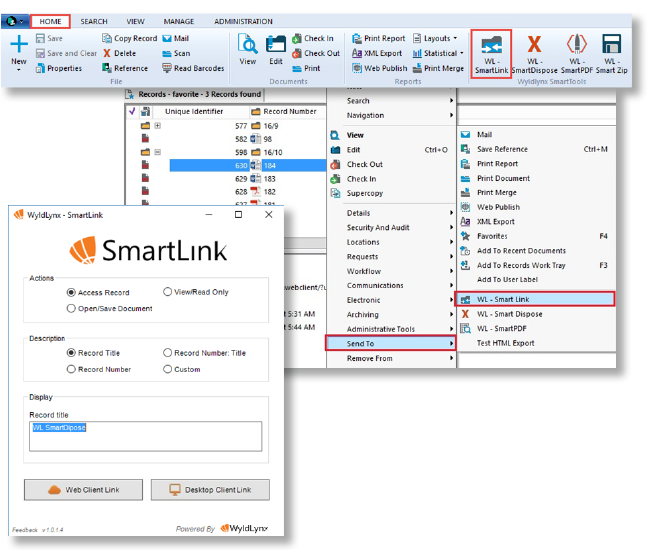The width and height of the screenshot is (650, 550).
Task: Choose WL - SmartPDF submenu item
Action: coord(536,329)
